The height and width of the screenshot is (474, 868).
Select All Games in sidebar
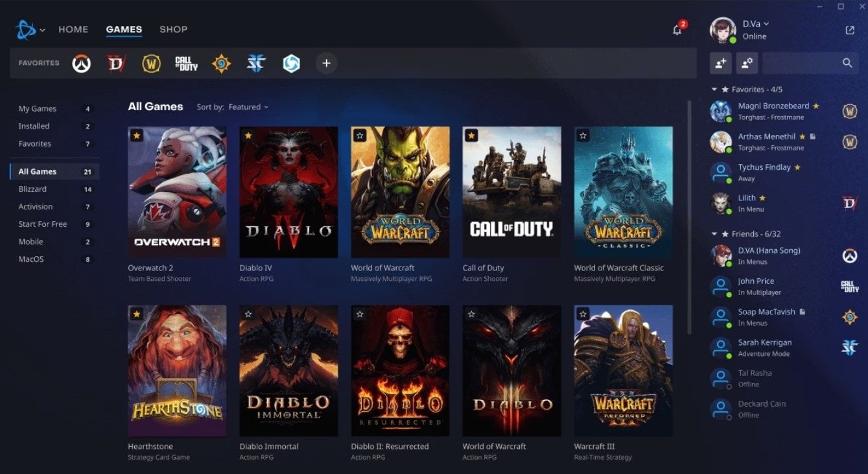pyautogui.click(x=54, y=172)
